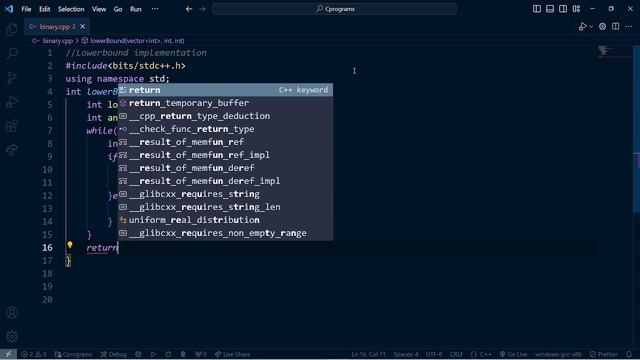The image size is (640, 360).
Task: Pick the __result_of_memfun_deref_impl suggestion
Action: click(x=225, y=181)
